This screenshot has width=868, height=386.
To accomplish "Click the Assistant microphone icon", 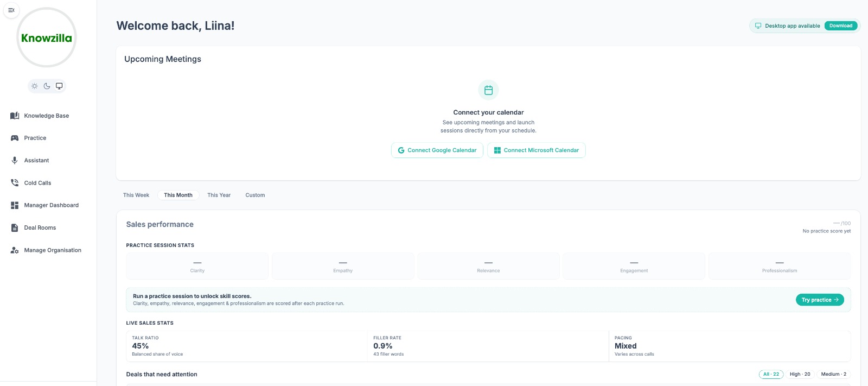I will [15, 160].
